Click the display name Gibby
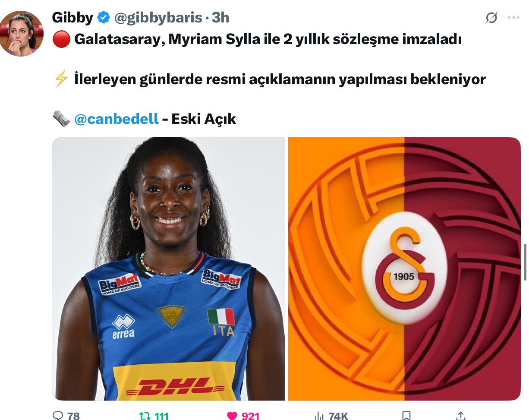 [x=72, y=18]
